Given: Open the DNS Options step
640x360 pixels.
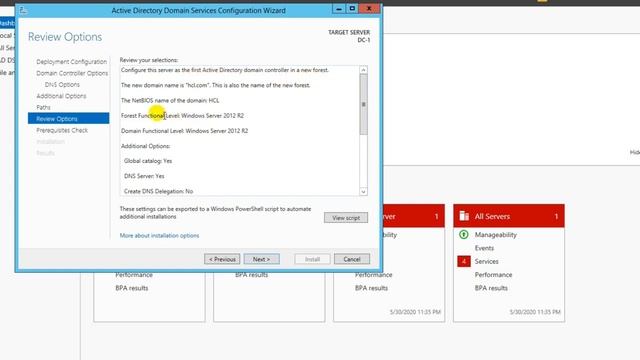Looking at the screenshot, I should 62,84.
